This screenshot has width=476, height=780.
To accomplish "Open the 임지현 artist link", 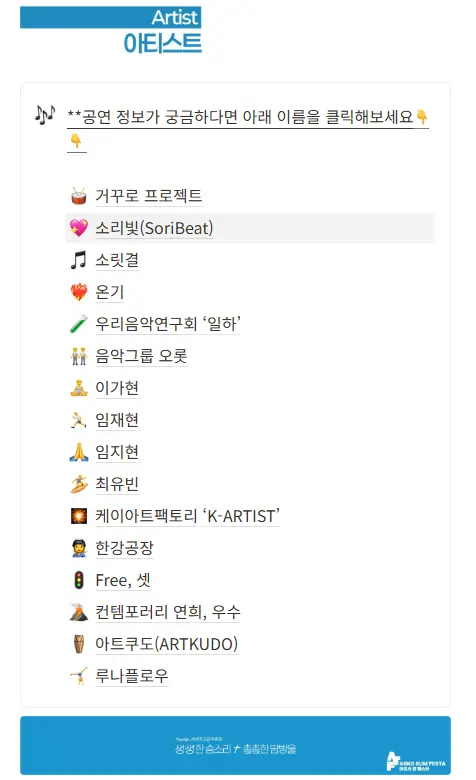I will click(x=117, y=452).
